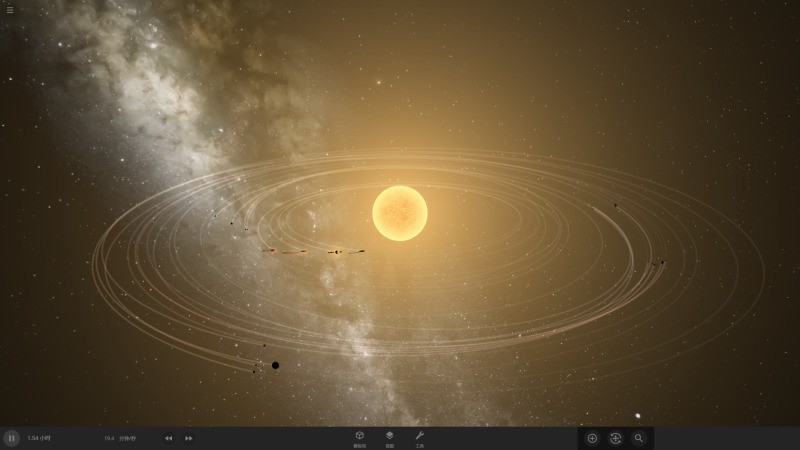The image size is (800, 450).
Task: Select the central yellow star
Action: pyautogui.click(x=400, y=213)
